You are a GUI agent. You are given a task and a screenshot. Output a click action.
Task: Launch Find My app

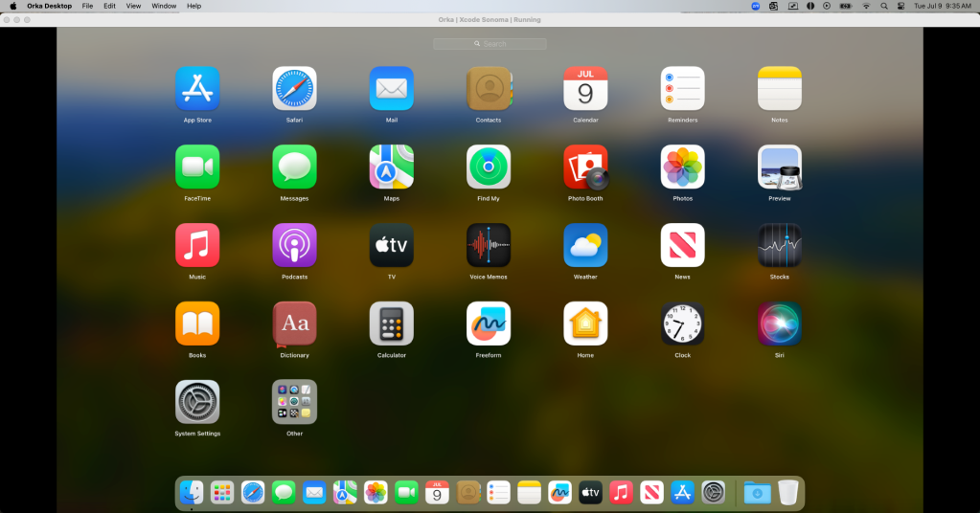489,167
